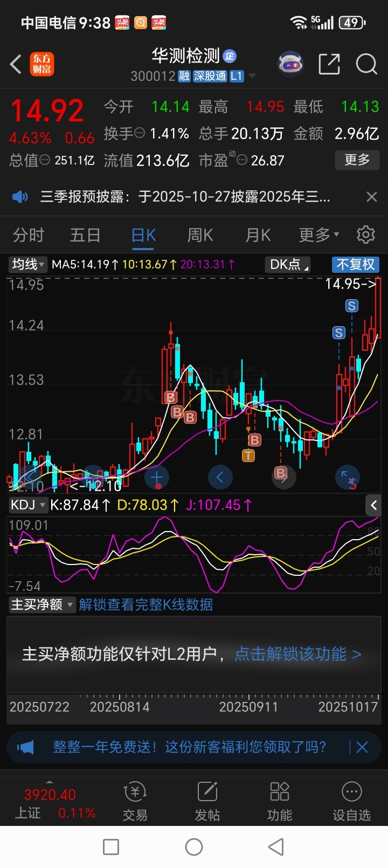Tap Android back triangle button

(276, 847)
